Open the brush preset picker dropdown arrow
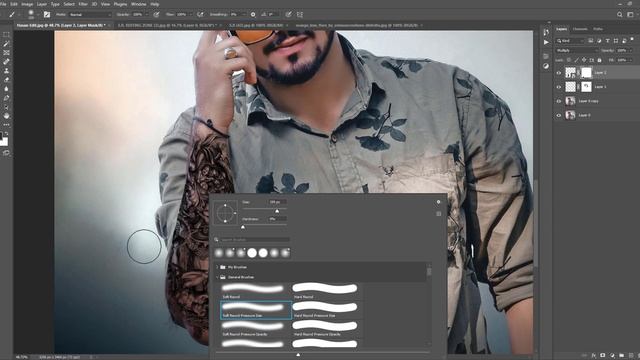Image resolution: width=640 pixels, height=360 pixels. [x=38, y=15]
